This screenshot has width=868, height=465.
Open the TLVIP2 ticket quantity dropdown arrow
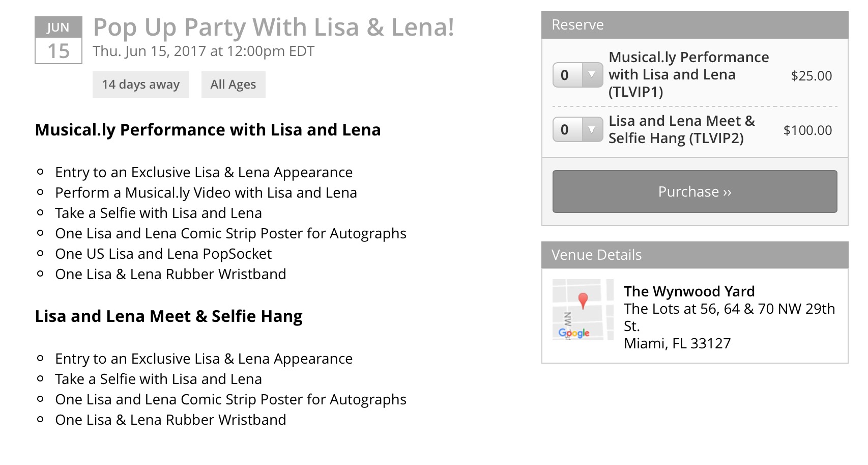pos(592,129)
